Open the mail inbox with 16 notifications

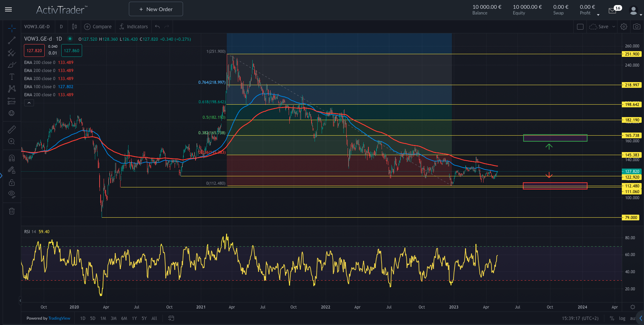pyautogui.click(x=612, y=11)
